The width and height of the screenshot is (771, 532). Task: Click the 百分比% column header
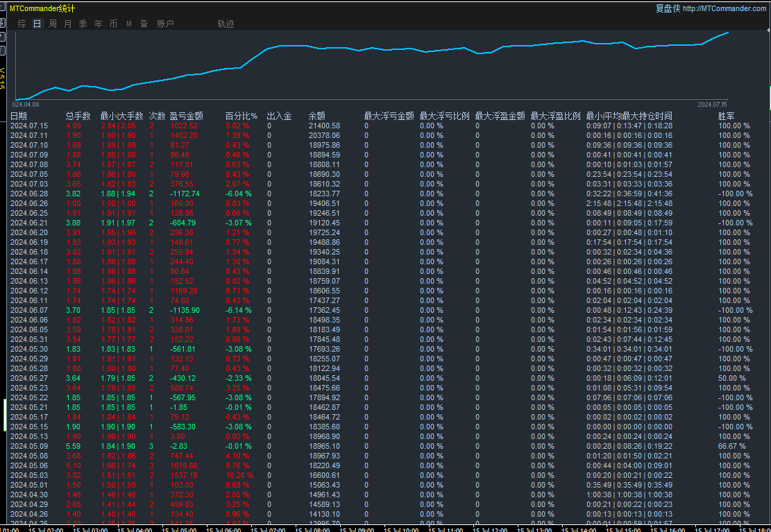[241, 116]
